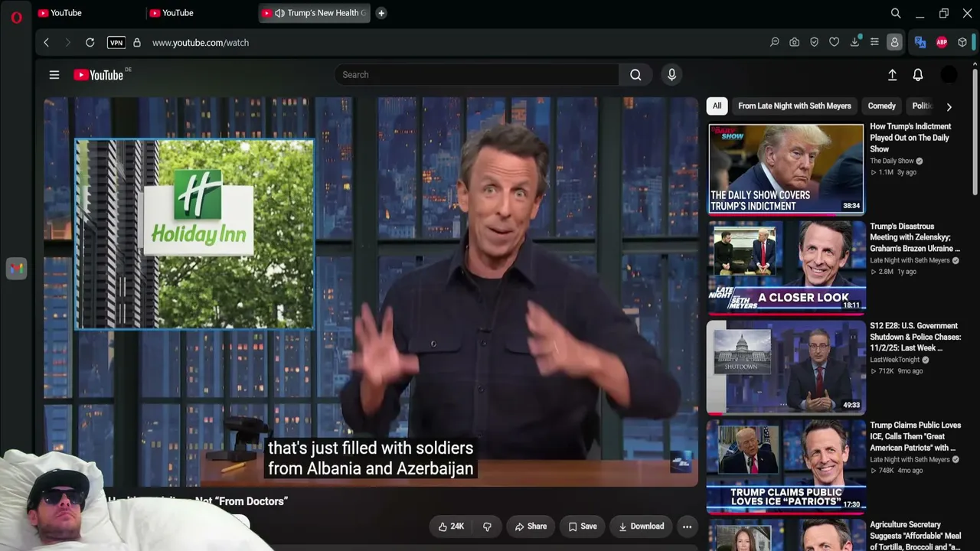Search by voice with the microphone
Image resolution: width=980 pixels, height=551 pixels.
[x=671, y=75]
